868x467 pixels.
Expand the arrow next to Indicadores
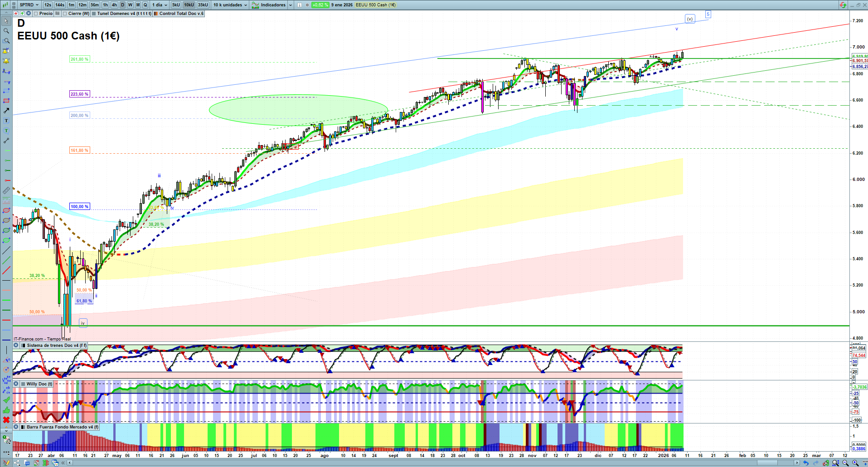[x=291, y=5]
